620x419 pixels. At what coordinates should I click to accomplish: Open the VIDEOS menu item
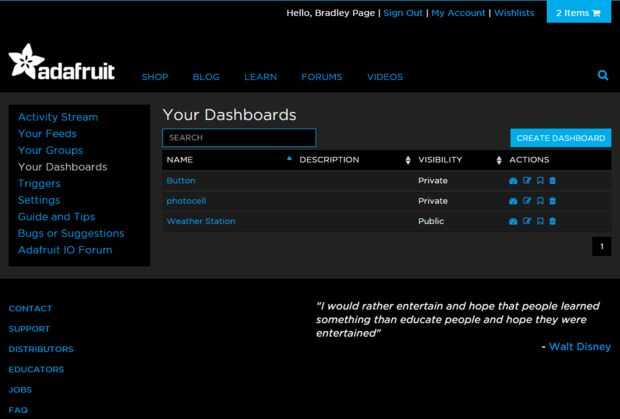[x=385, y=77]
